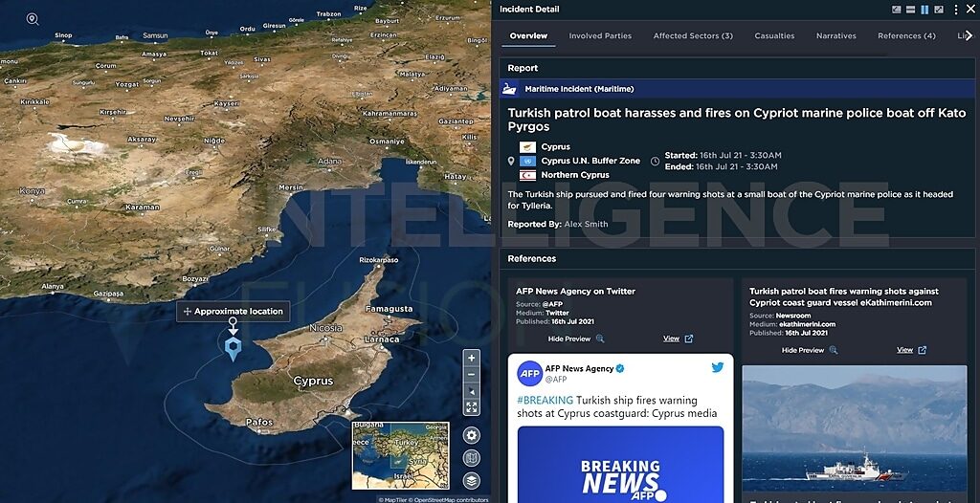Click the #BREAKING hashtag in tweet
This screenshot has height=503, width=980.
pos(545,400)
